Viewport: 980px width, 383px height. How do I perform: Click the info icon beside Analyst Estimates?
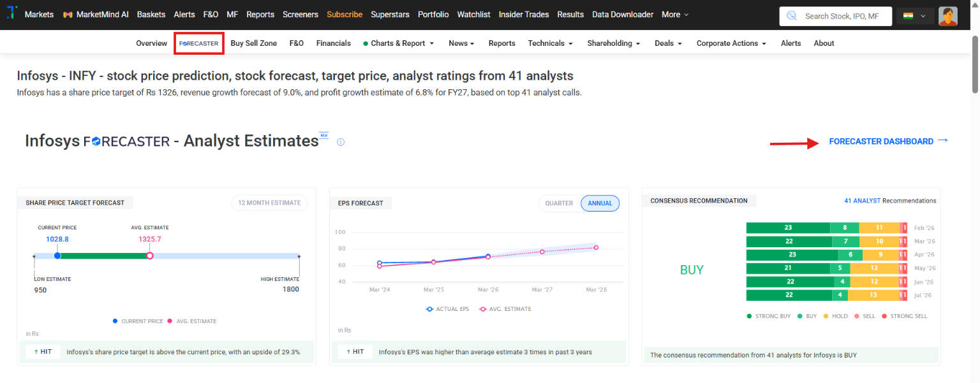pyautogui.click(x=341, y=142)
